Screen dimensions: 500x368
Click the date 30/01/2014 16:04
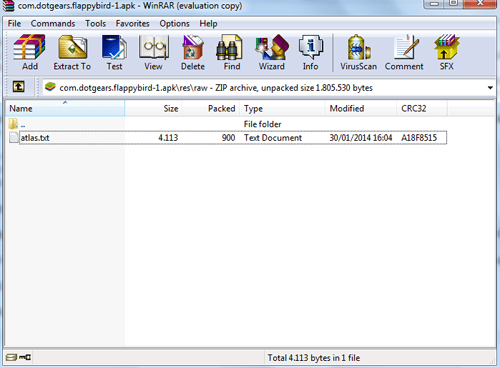coord(361,138)
